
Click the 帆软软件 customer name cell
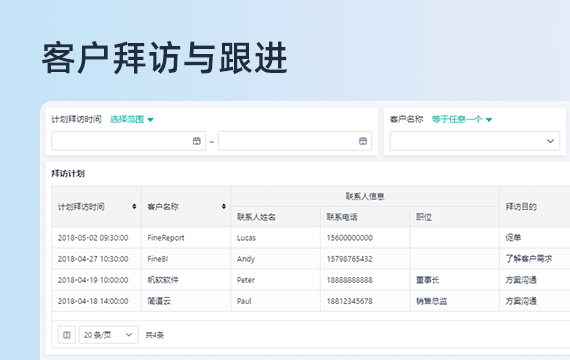pyautogui.click(x=186, y=280)
